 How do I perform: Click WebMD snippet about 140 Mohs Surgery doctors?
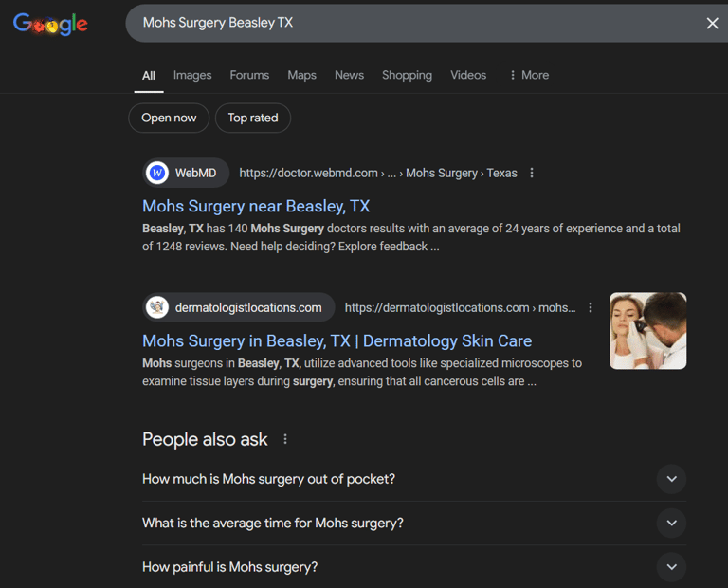410,237
